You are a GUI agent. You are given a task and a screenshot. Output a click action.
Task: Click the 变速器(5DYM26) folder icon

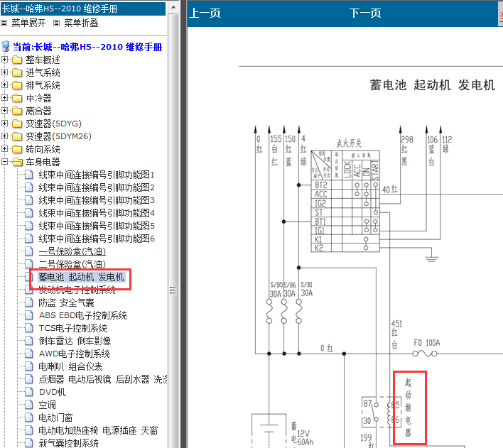point(17,136)
